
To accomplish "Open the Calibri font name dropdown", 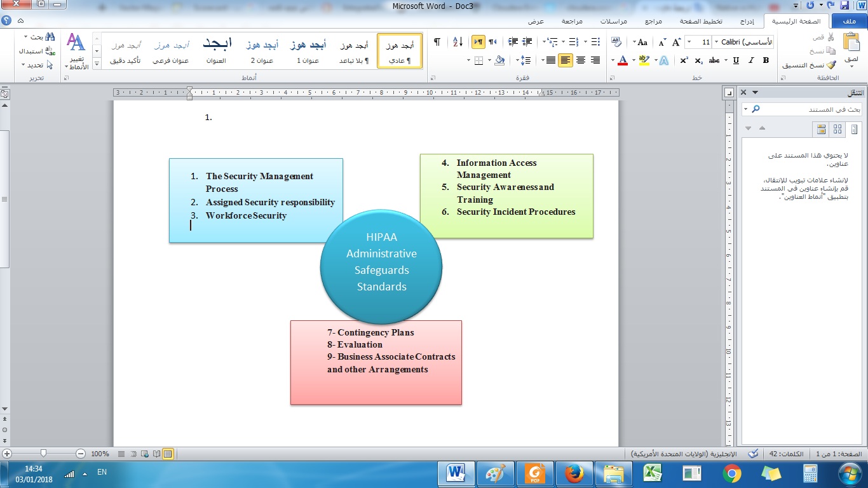I will click(x=717, y=42).
